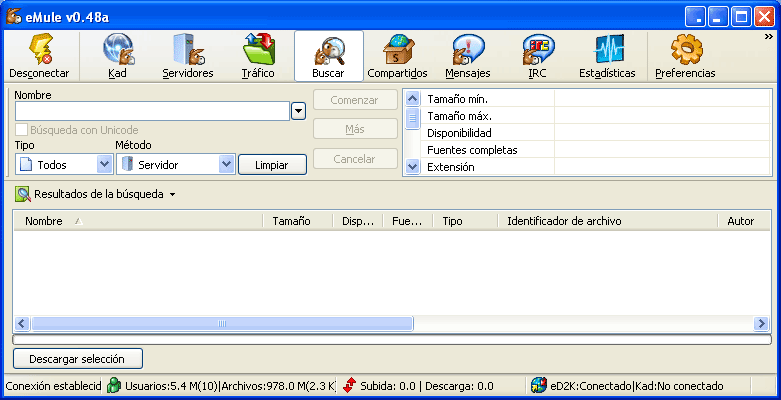Click the filter list scrollbar thumb
This screenshot has width=781, height=400.
coord(412,119)
